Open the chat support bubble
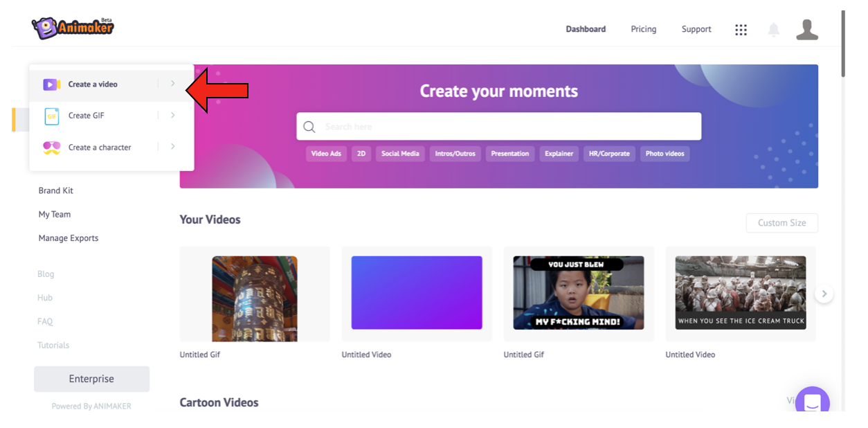The image size is (868, 428). click(812, 402)
